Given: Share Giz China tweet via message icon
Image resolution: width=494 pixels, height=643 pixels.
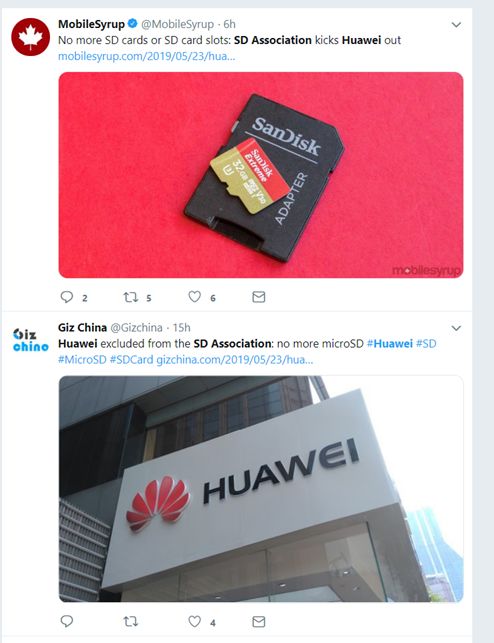Looking at the screenshot, I should pyautogui.click(x=259, y=622).
